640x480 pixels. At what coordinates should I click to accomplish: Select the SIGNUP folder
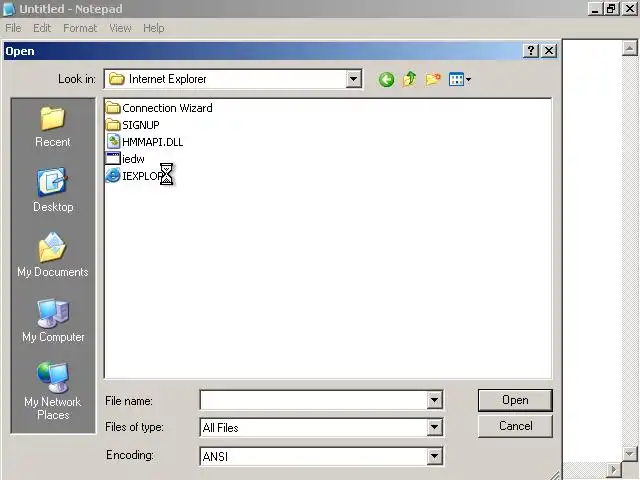coord(133,125)
